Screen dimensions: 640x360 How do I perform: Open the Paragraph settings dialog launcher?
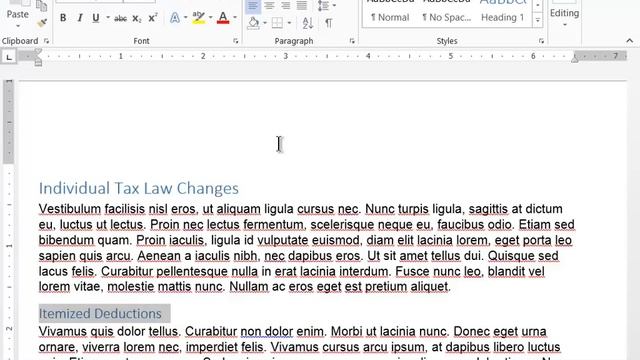click(x=352, y=41)
